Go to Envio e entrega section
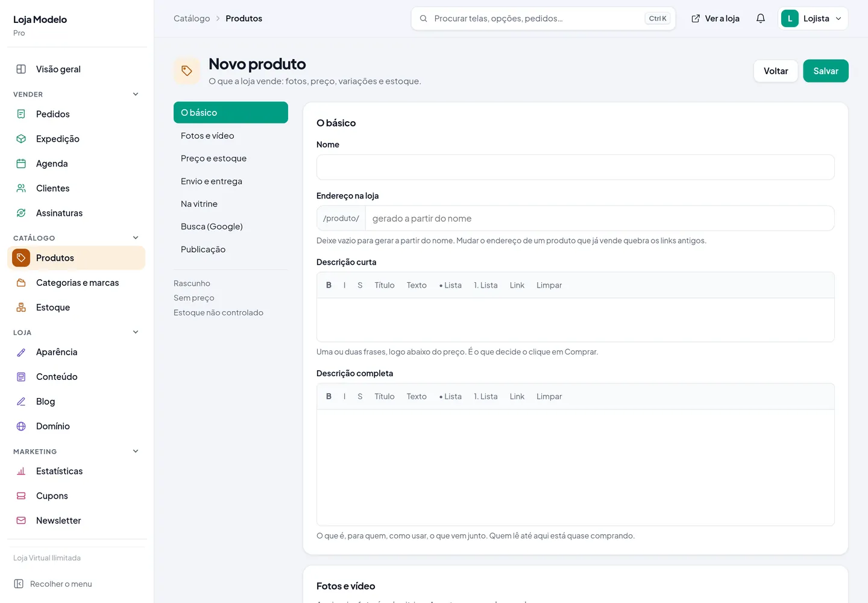Image resolution: width=868 pixels, height=603 pixels. pos(231,182)
